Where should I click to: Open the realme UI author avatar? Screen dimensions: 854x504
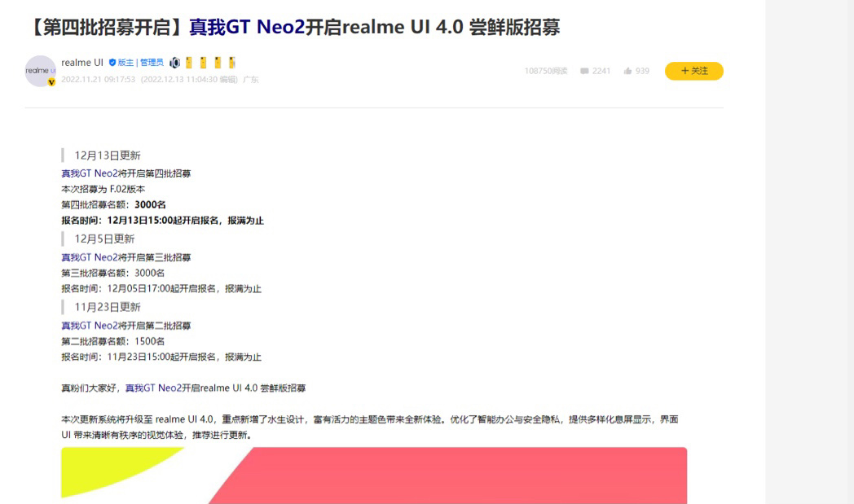40,71
